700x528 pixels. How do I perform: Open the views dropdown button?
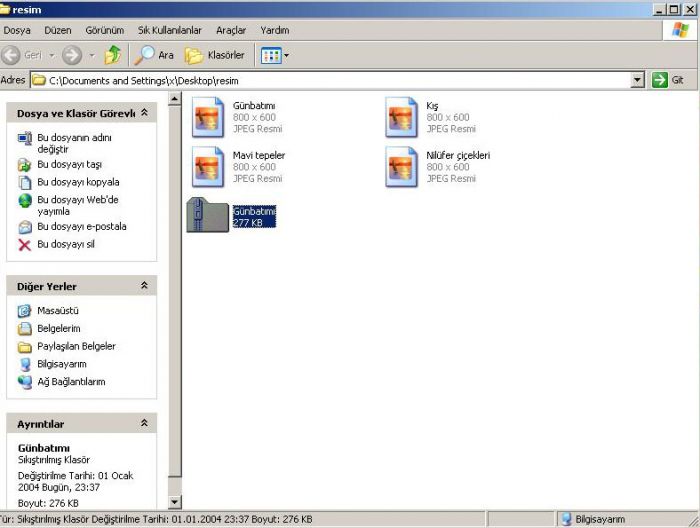tap(275, 55)
